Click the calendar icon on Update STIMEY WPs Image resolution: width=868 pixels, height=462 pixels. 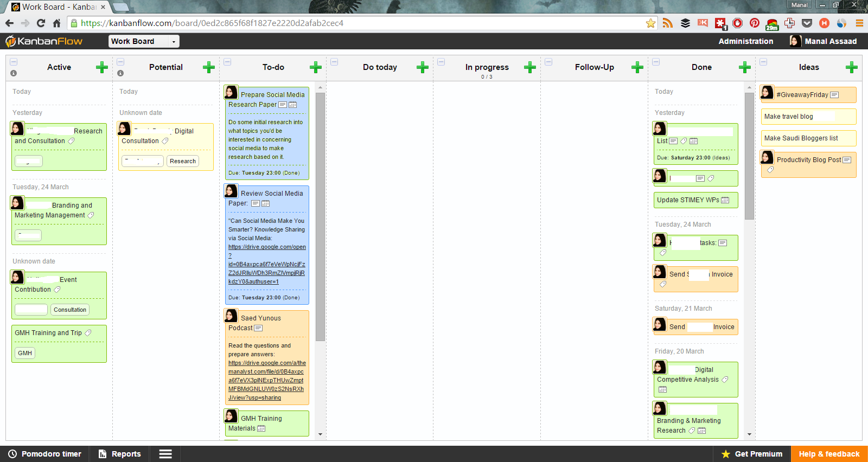725,200
